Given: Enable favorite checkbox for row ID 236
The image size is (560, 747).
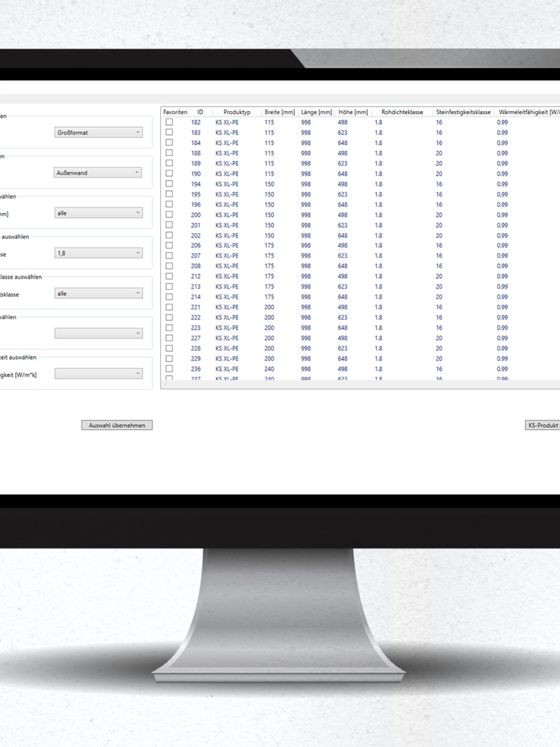Looking at the screenshot, I should 169,369.
